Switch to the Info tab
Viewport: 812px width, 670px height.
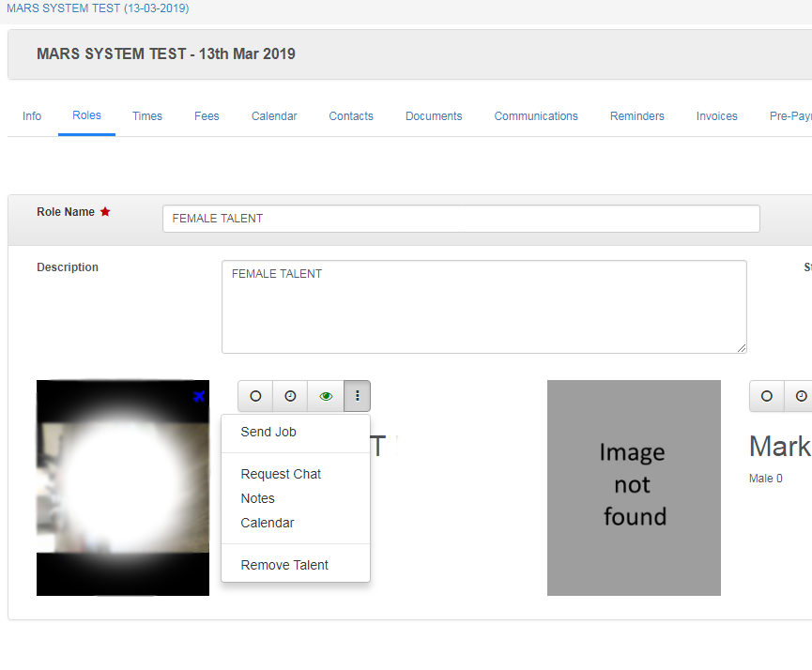pyautogui.click(x=32, y=116)
